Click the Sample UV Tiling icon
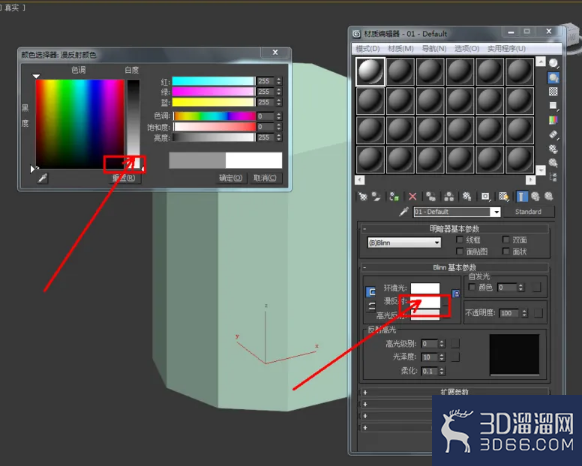Viewport: 582px width, 466px height. (553, 106)
